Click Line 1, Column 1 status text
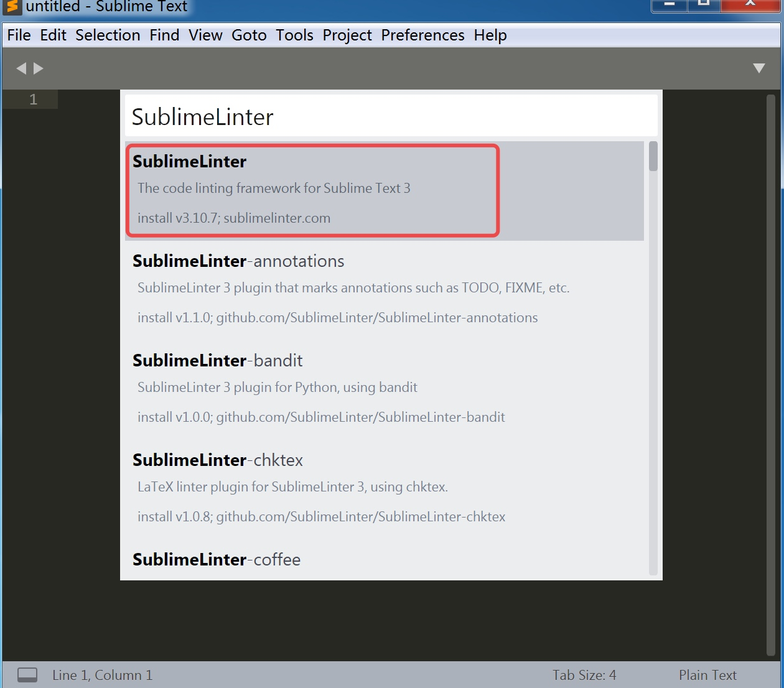Image resolution: width=784 pixels, height=688 pixels. click(x=102, y=675)
